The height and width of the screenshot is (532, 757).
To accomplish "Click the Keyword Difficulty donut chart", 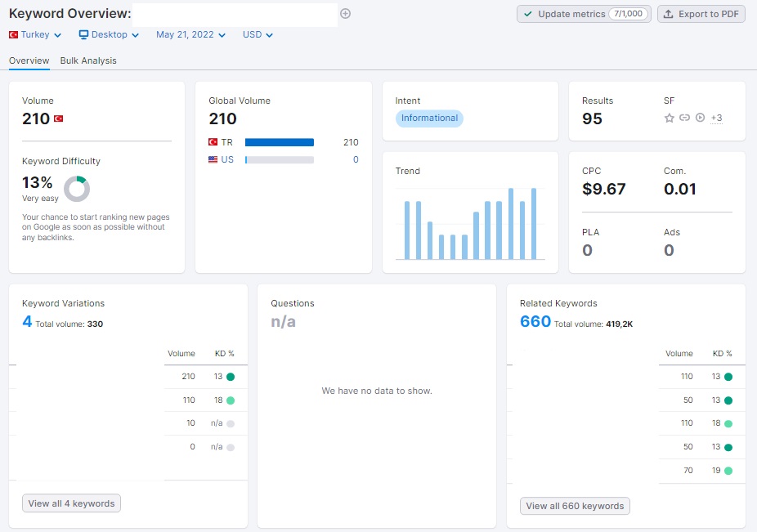I will coord(77,189).
